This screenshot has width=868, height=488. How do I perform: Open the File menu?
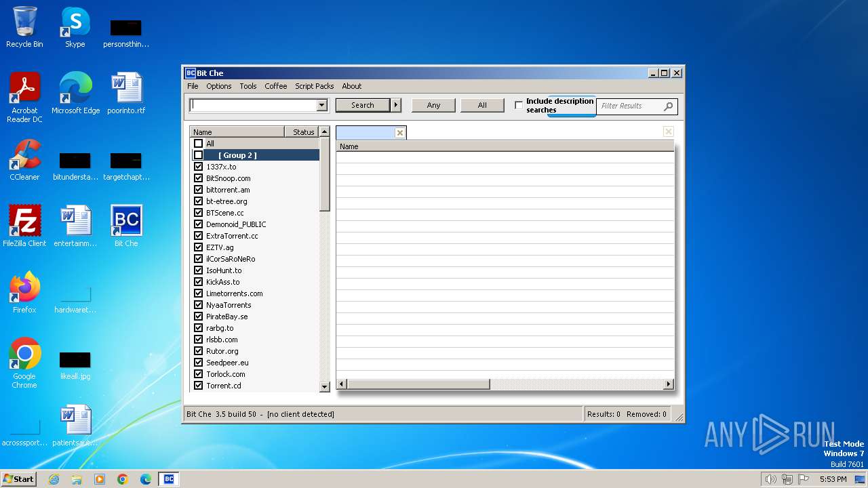pos(193,86)
